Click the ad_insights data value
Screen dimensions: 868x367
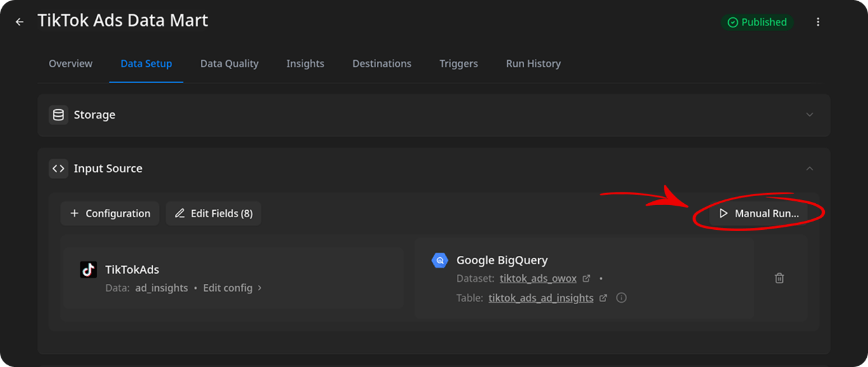[161, 288]
